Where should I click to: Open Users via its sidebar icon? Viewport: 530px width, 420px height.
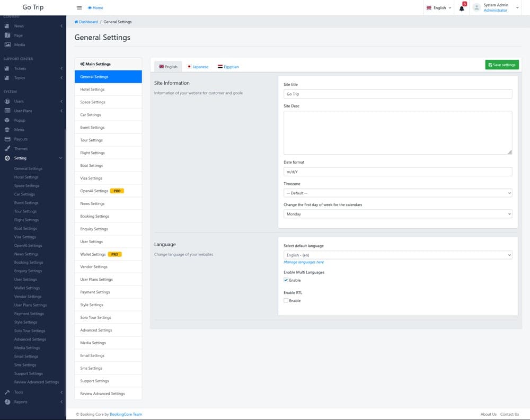point(7,101)
